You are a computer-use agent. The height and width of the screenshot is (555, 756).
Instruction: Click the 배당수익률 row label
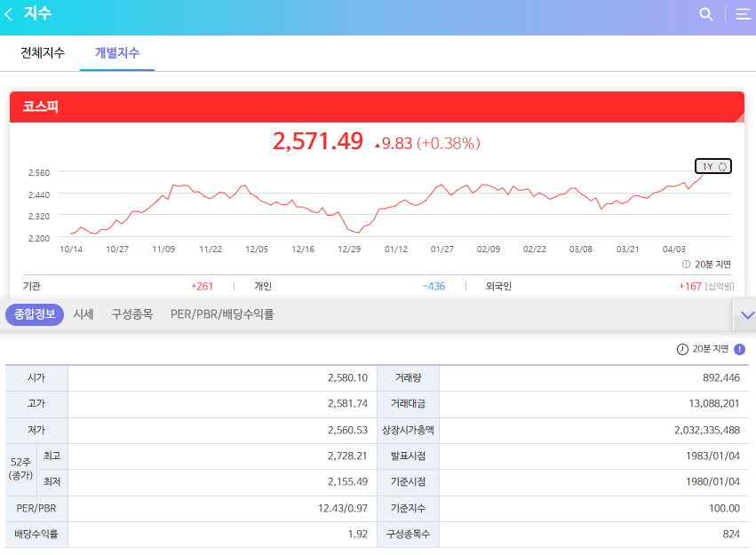tap(36, 535)
